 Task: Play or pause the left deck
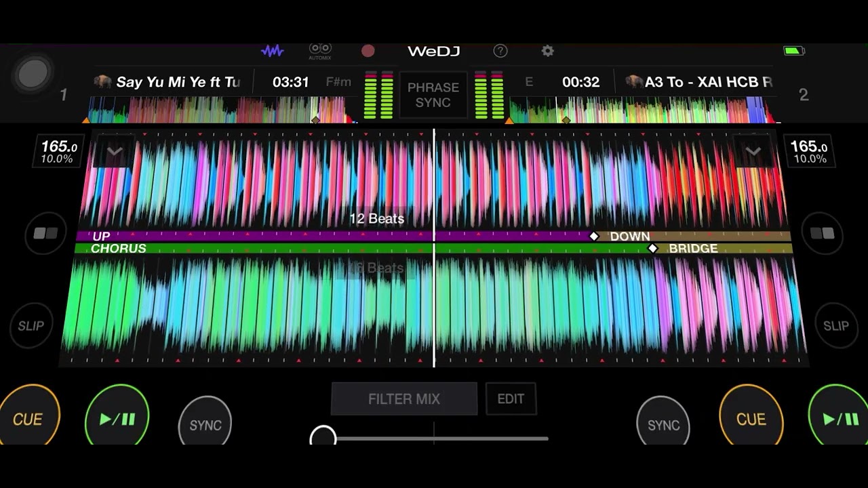[117, 416]
